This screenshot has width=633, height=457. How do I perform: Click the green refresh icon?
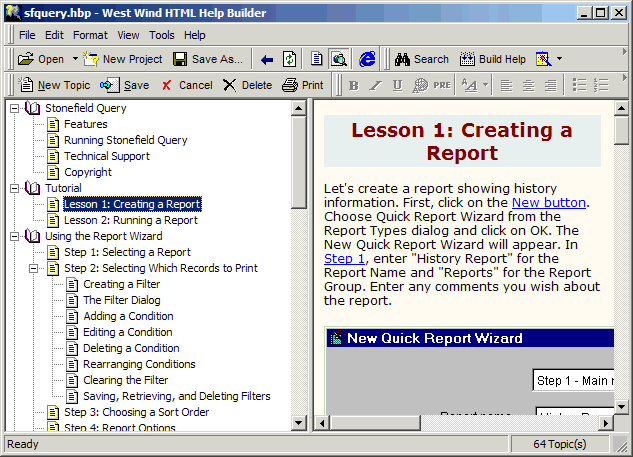point(289,59)
